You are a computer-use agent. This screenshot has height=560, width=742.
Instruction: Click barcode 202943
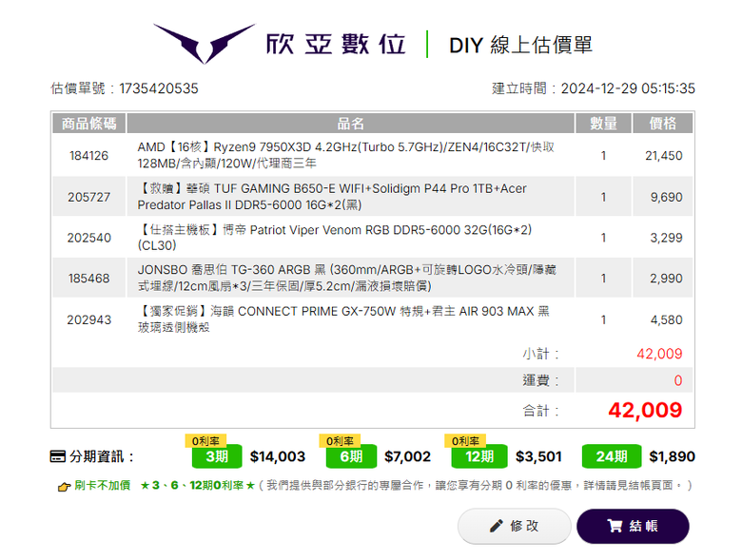pyautogui.click(x=89, y=319)
